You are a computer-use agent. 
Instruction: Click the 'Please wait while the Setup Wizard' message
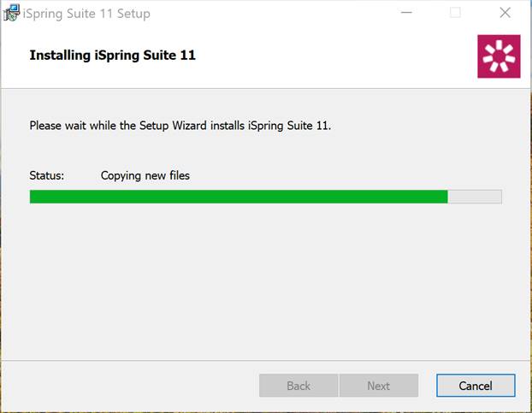point(180,126)
